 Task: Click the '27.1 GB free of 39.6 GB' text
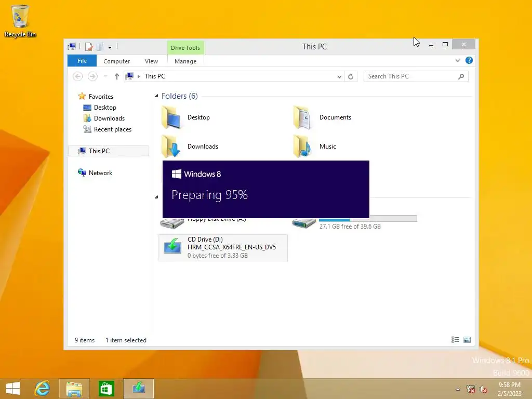pos(350,227)
